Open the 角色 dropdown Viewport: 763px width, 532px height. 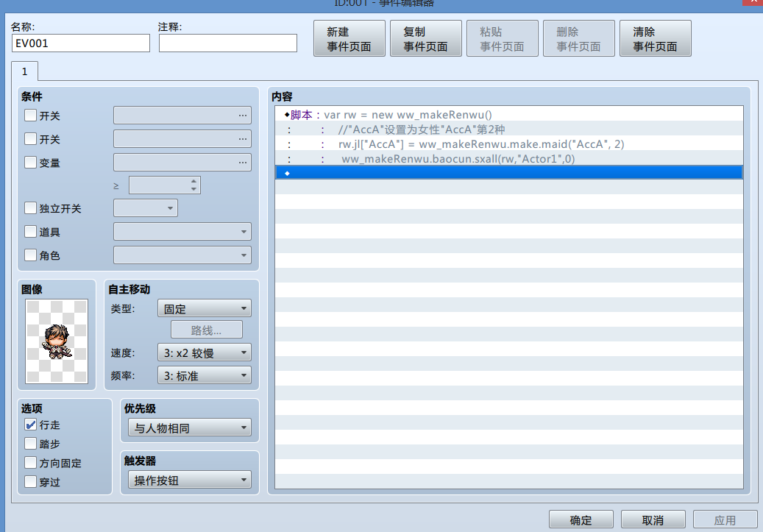point(182,255)
